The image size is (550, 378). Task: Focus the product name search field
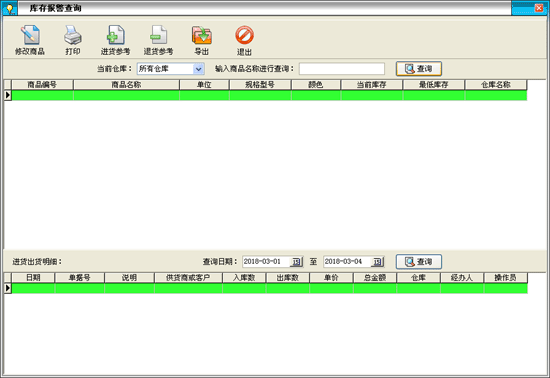(342, 69)
